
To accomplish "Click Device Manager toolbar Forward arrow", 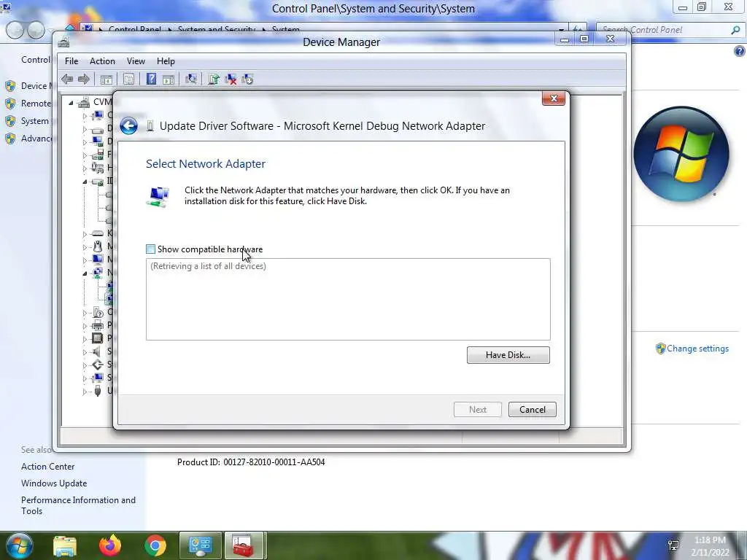I will point(83,79).
